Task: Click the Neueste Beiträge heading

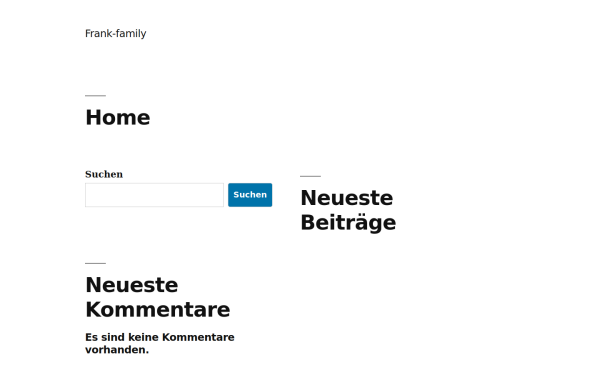Action: click(x=348, y=210)
